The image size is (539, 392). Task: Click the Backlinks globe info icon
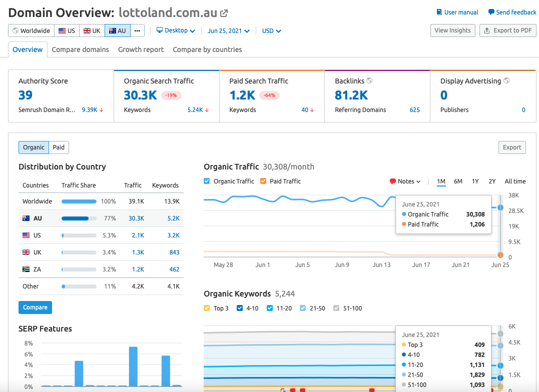369,81
